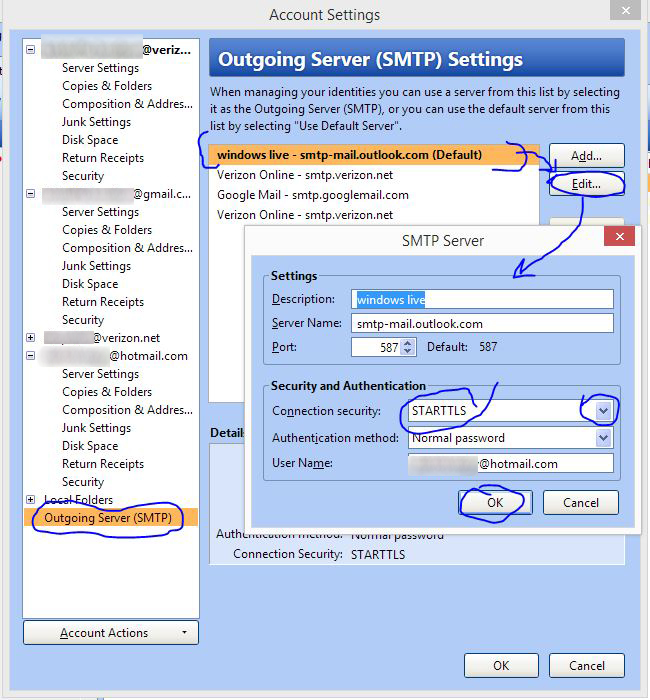Image resolution: width=650 pixels, height=700 pixels.
Task: Open Junk Settings under the @hotmail.com account
Action: [96, 428]
